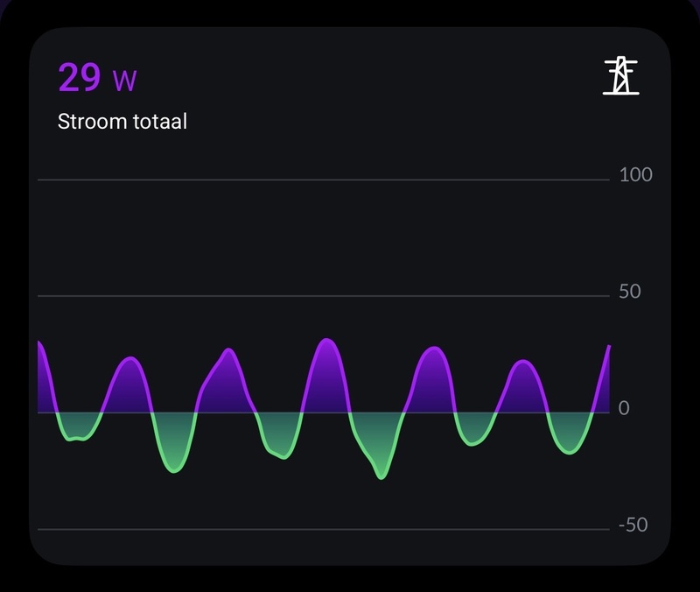This screenshot has height=592, width=700.
Task: Click the horizontal gridline at 100
Action: (x=324, y=180)
